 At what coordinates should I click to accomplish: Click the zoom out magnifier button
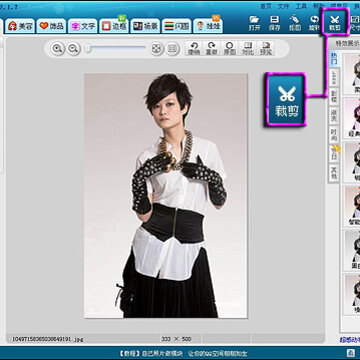(x=73, y=49)
